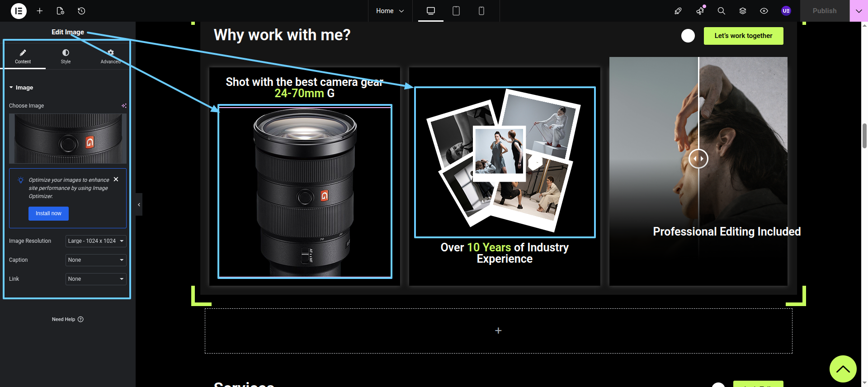Open What's New megaphone icon
Viewport: 868px width, 387px height.
(x=700, y=11)
